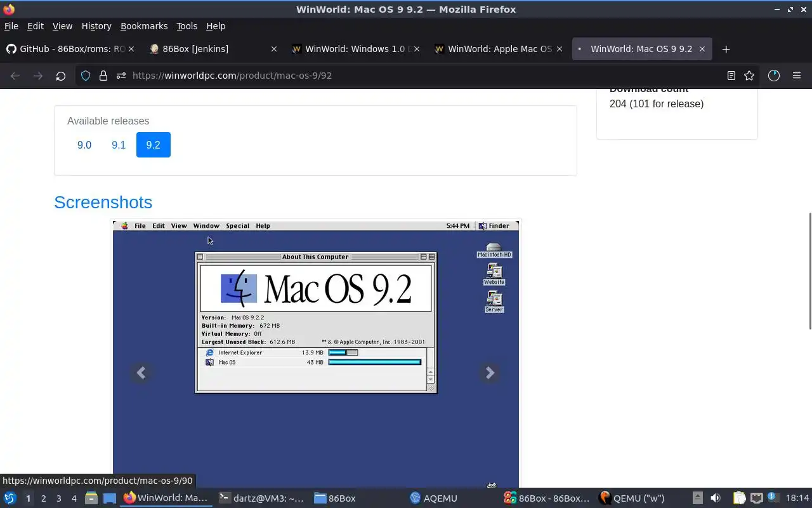Switch to workspace 3

point(58,498)
